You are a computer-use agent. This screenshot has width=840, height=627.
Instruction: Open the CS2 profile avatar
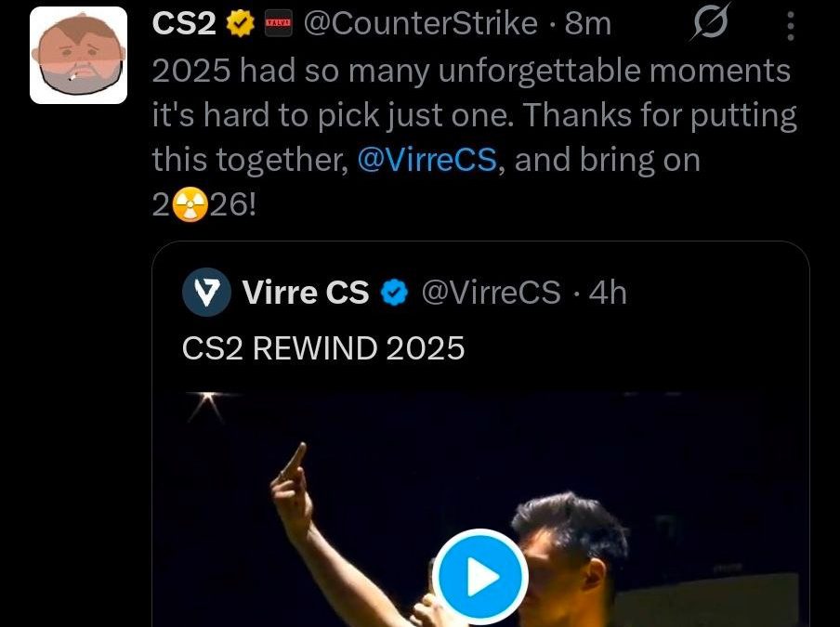point(78,56)
